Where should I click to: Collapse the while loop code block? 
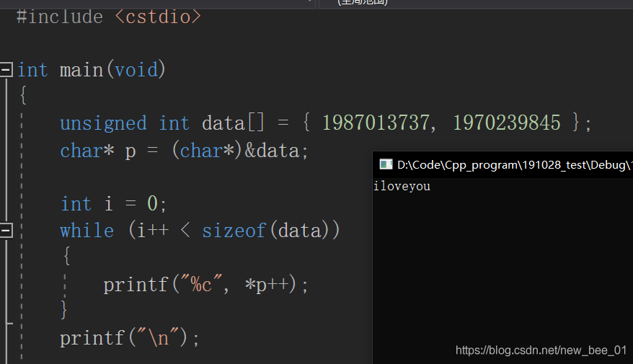[6, 231]
